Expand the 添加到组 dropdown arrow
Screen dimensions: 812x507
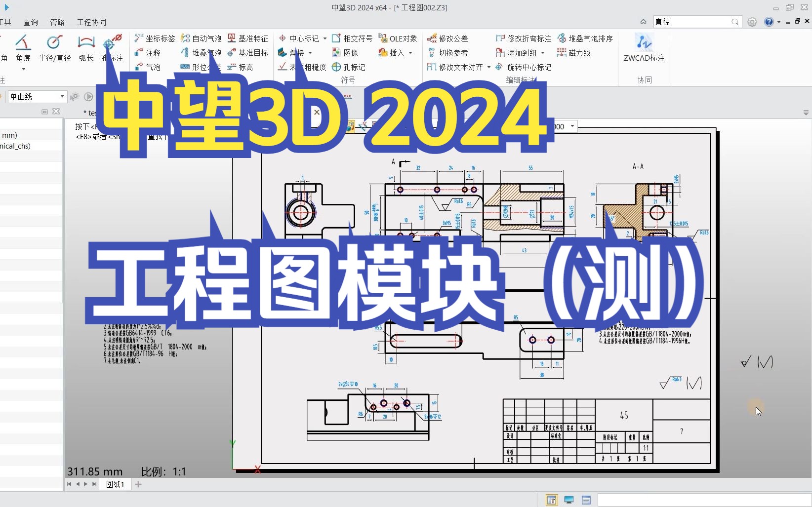[x=543, y=53]
